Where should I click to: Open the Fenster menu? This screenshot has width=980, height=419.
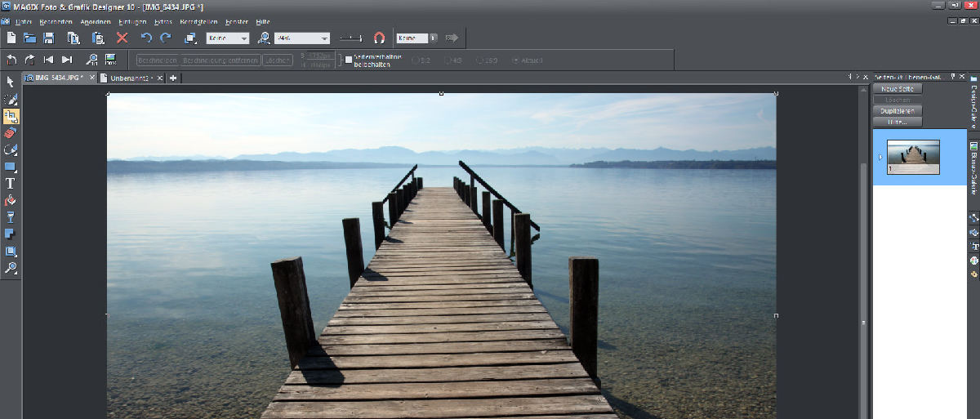(x=237, y=21)
